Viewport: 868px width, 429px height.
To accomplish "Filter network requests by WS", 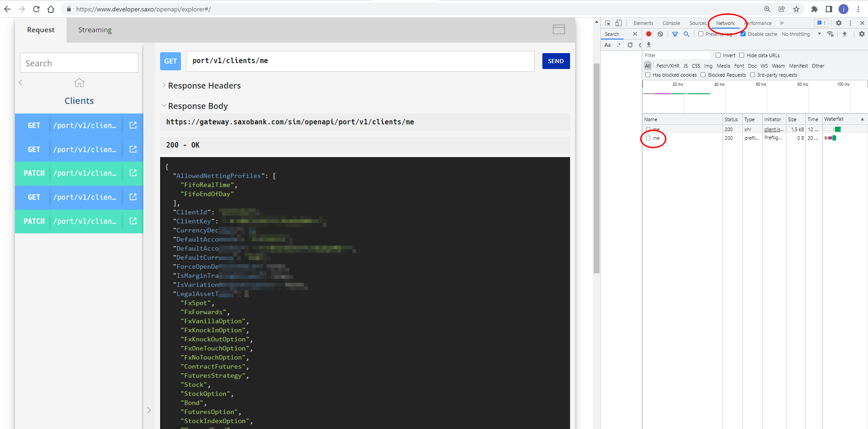I will (764, 66).
